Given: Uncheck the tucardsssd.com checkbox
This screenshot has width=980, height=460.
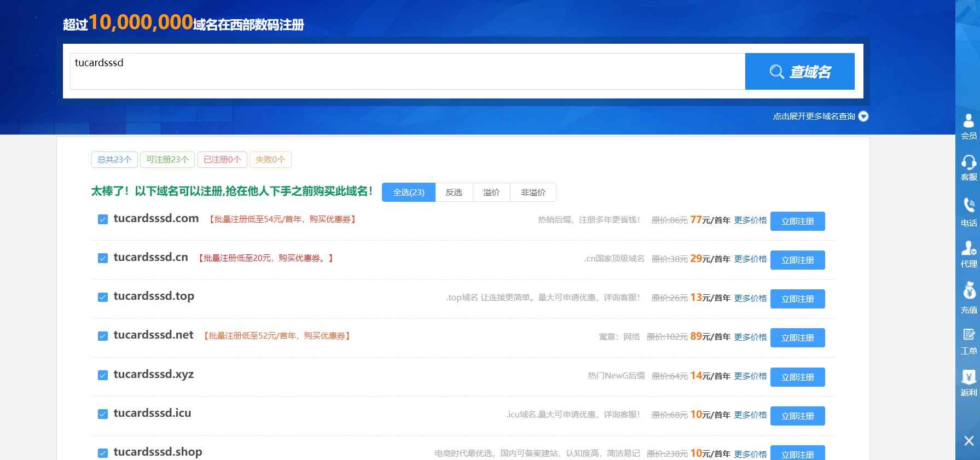Looking at the screenshot, I should (x=102, y=219).
